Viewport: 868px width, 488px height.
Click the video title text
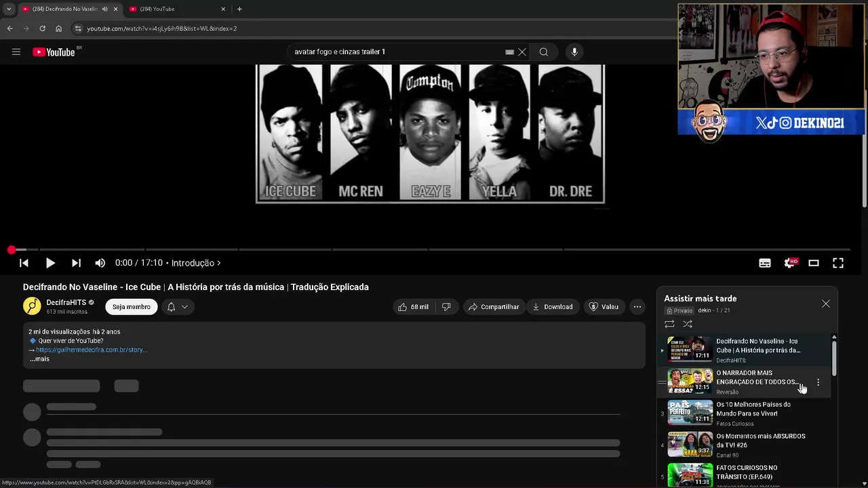[196, 287]
